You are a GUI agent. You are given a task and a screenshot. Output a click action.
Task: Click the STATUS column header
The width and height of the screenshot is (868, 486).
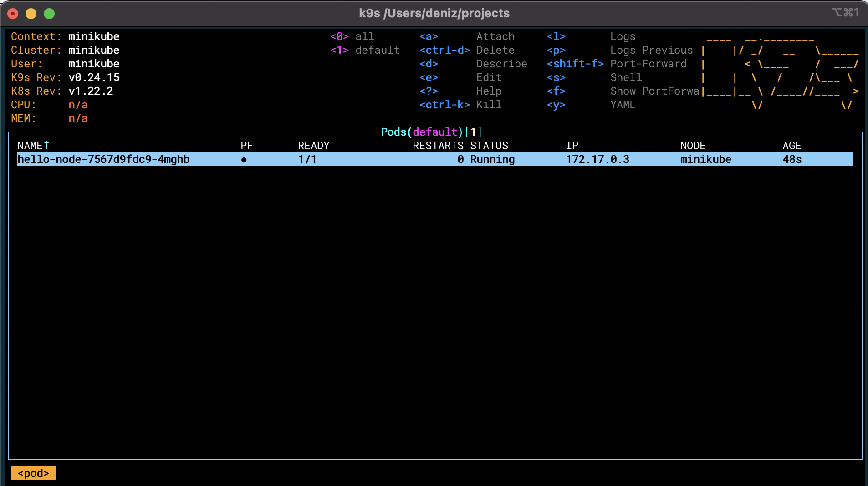489,146
